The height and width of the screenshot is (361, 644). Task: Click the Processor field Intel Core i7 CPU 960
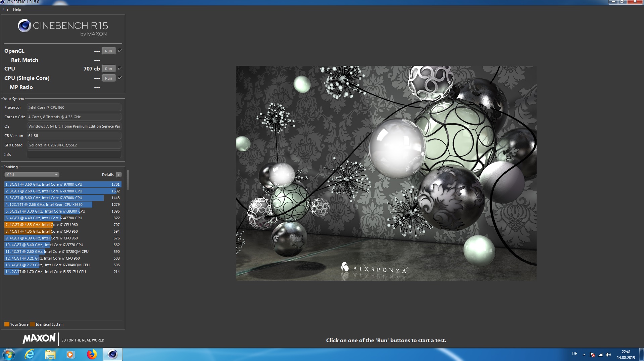(74, 107)
